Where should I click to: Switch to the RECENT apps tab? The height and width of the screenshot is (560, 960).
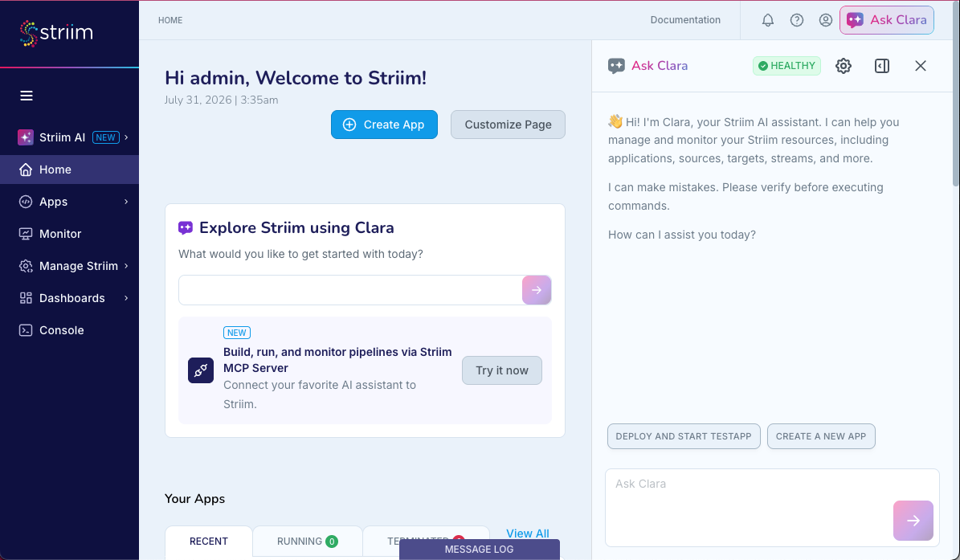[x=209, y=542]
